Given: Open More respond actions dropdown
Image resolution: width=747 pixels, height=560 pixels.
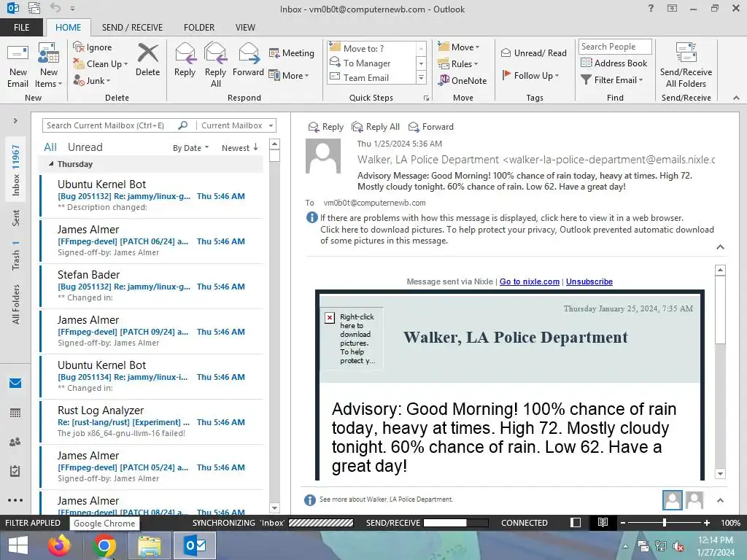Looking at the screenshot, I should tap(289, 75).
